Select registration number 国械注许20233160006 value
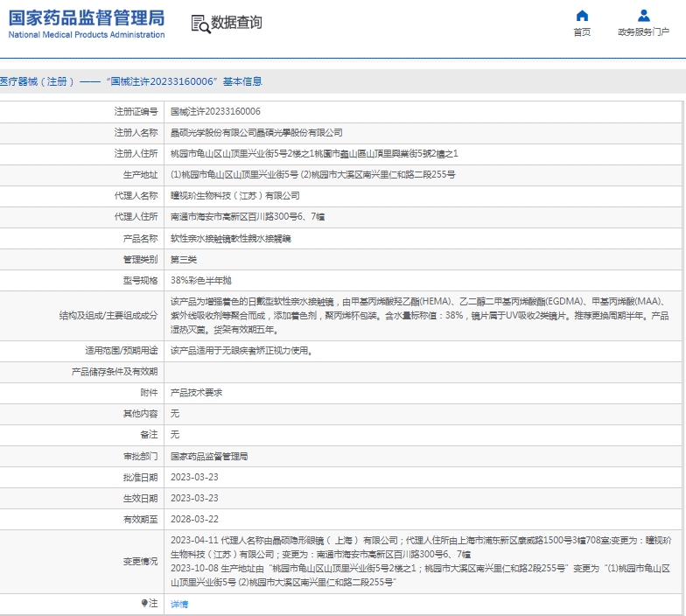686x616 pixels. point(215,112)
